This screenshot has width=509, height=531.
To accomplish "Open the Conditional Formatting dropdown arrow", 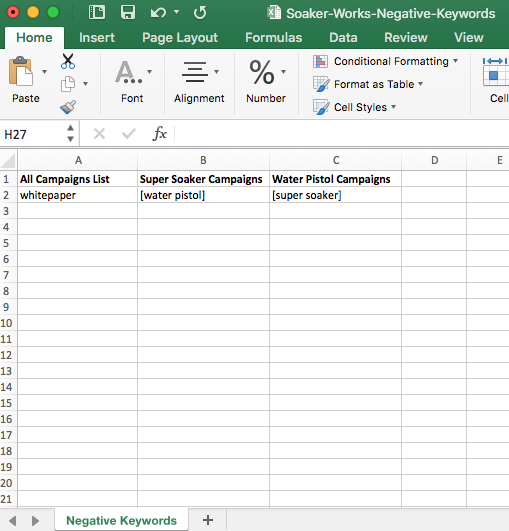I will pos(455,61).
